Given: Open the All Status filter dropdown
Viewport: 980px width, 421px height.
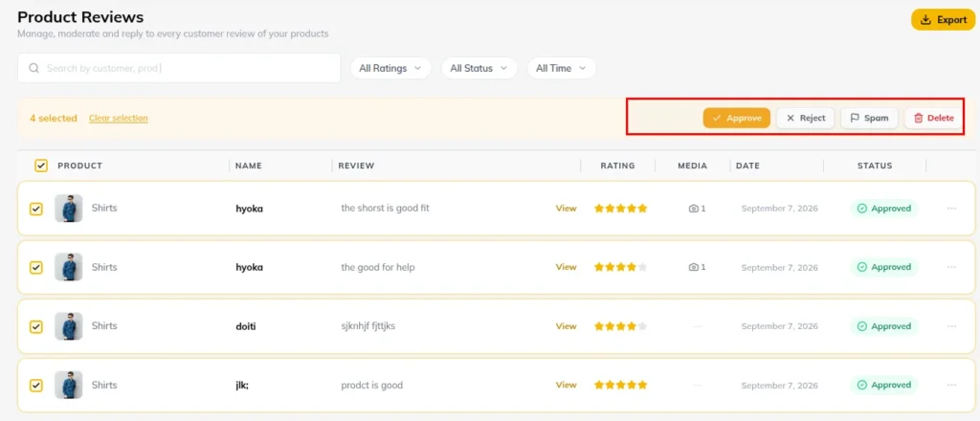Looking at the screenshot, I should click(x=479, y=68).
